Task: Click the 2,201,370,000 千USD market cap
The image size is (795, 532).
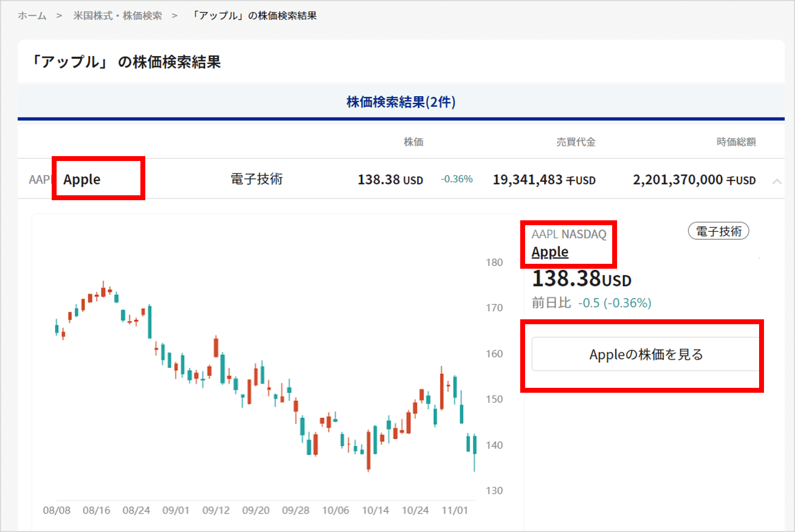Action: (694, 180)
